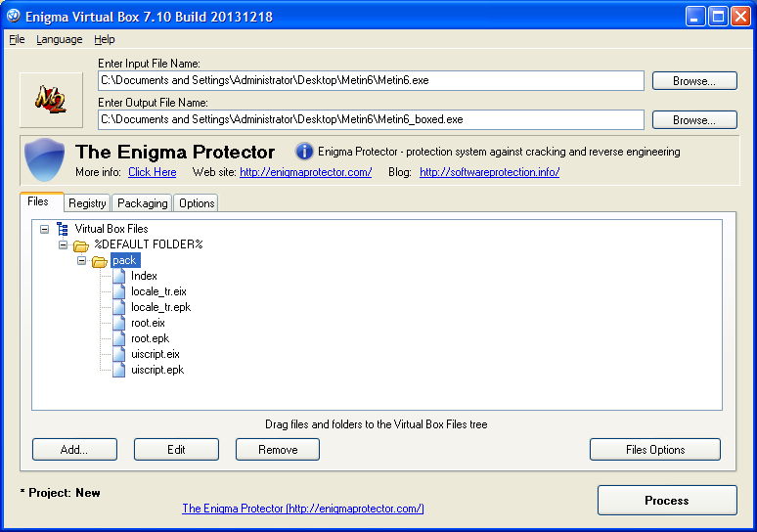Switch to the Options tab
Image resolution: width=757 pixels, height=532 pixels.
[197, 203]
